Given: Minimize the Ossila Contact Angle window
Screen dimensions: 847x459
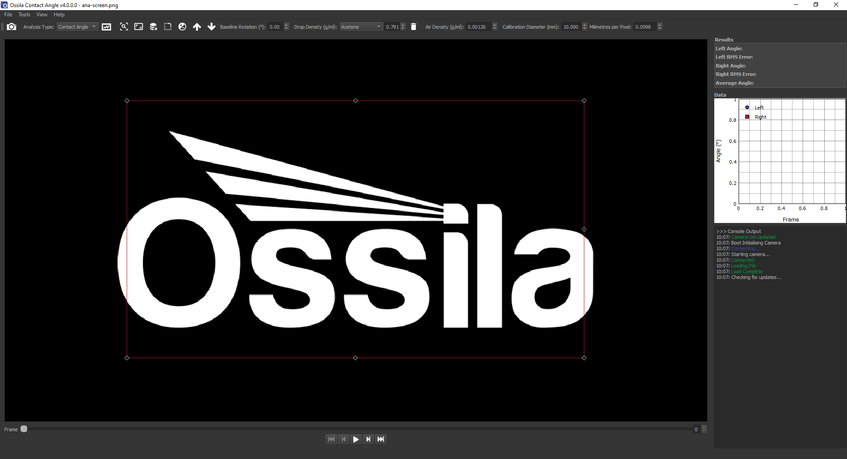Looking at the screenshot, I should (796, 5).
